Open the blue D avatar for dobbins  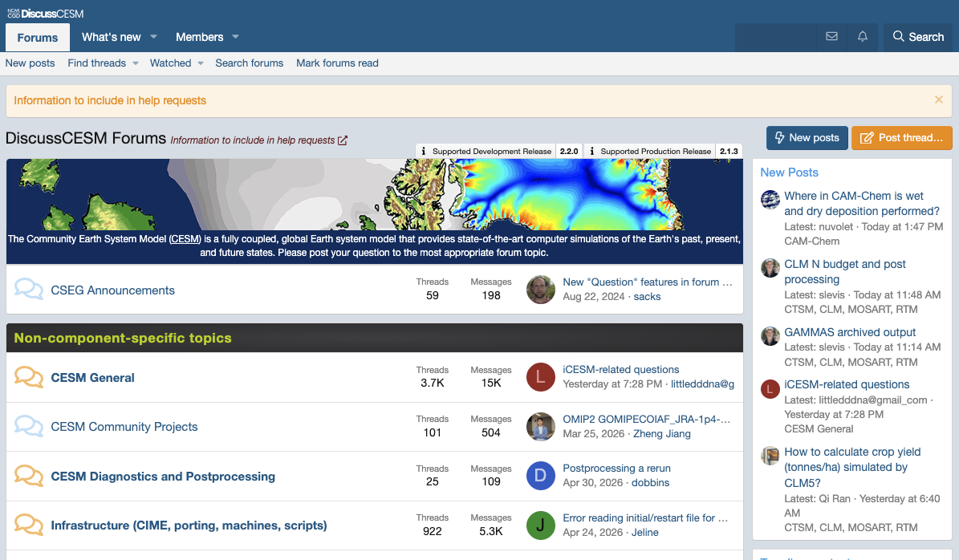point(541,476)
